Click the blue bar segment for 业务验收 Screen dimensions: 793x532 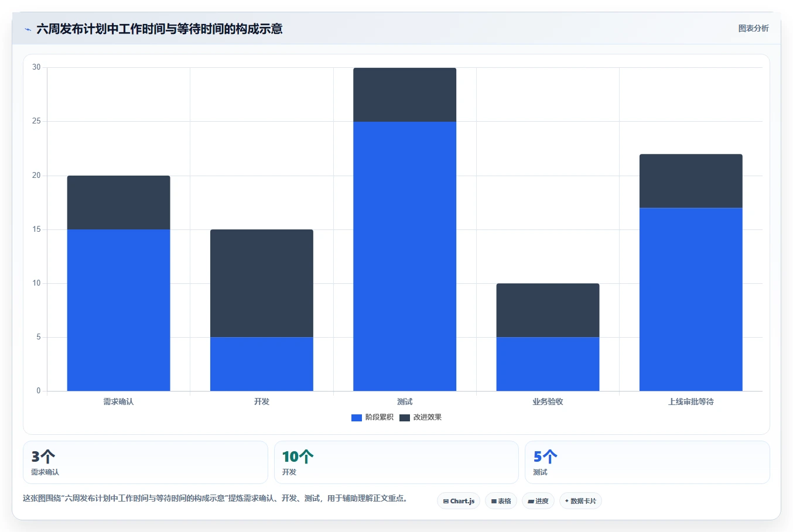coord(548,364)
